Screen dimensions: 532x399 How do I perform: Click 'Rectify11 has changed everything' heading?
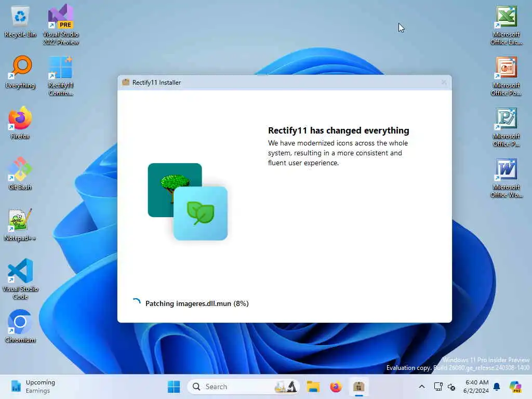point(338,130)
